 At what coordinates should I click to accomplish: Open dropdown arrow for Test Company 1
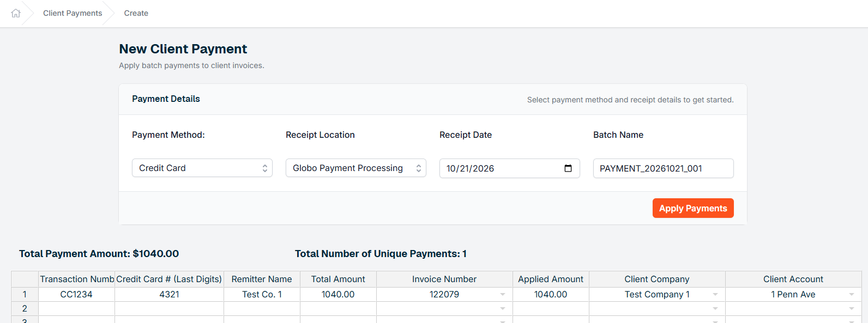coord(715,295)
